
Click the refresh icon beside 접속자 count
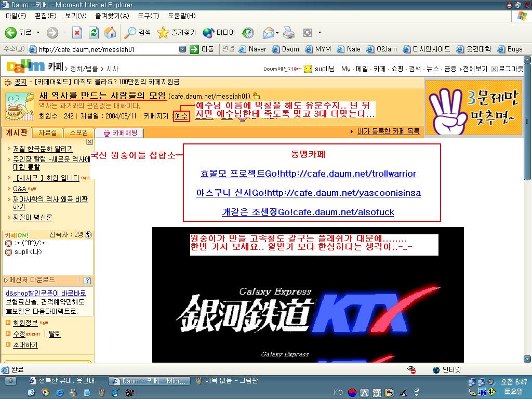[88, 235]
